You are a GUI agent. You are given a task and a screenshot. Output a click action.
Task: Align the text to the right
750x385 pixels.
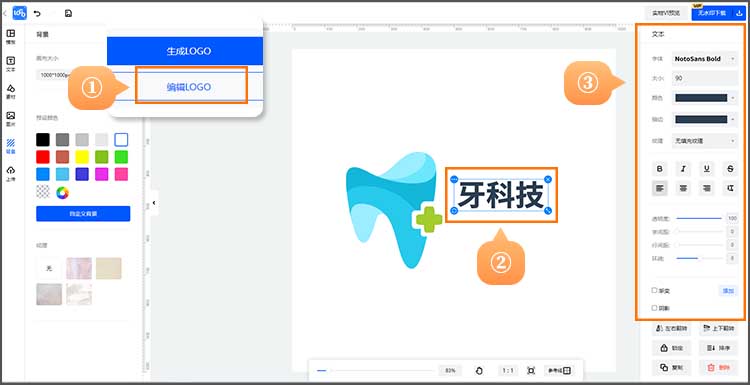706,188
